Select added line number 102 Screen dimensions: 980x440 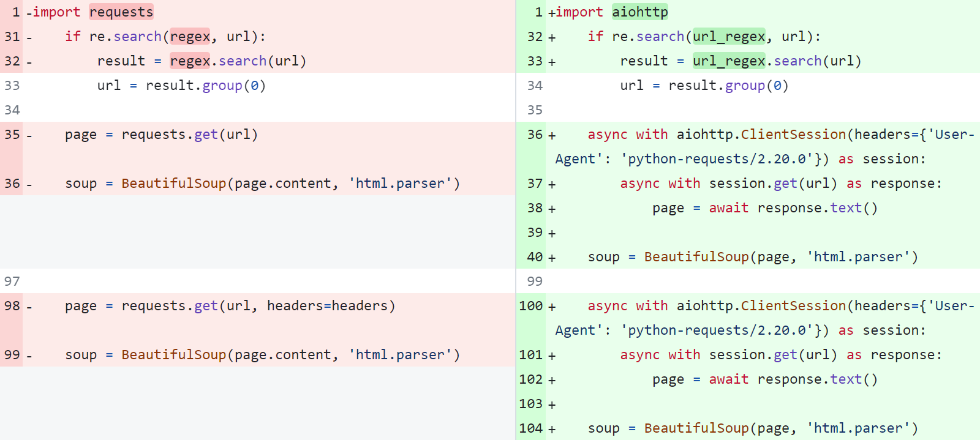pyautogui.click(x=531, y=379)
